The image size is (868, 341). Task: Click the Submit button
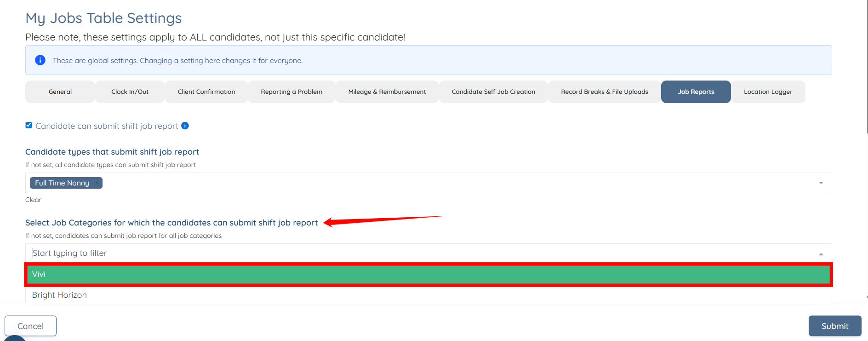point(835,326)
